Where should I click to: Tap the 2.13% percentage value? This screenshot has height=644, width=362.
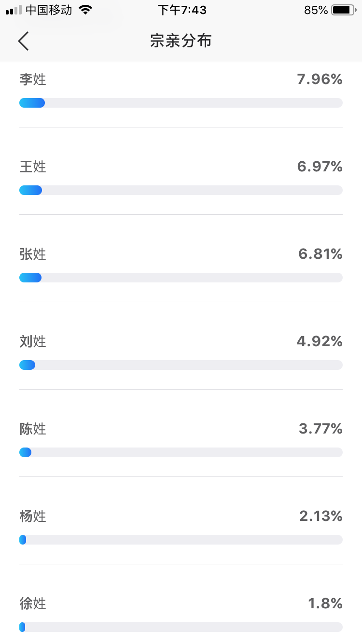(x=321, y=516)
